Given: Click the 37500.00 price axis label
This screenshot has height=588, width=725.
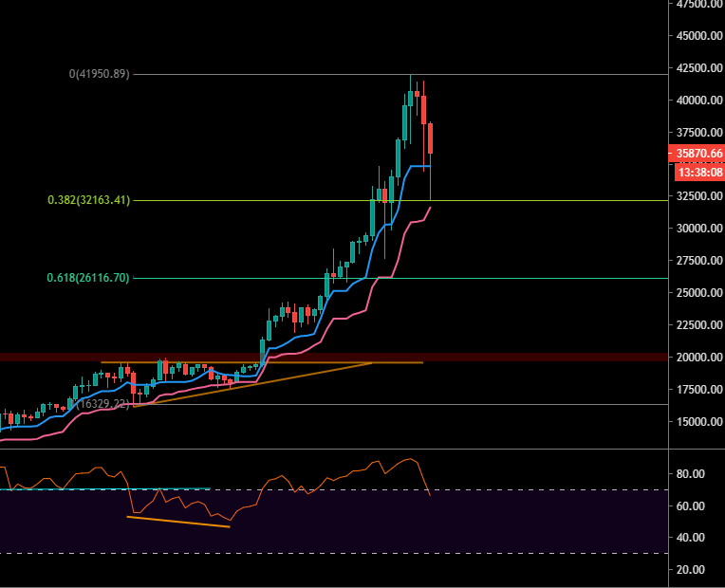Looking at the screenshot, I should (699, 133).
